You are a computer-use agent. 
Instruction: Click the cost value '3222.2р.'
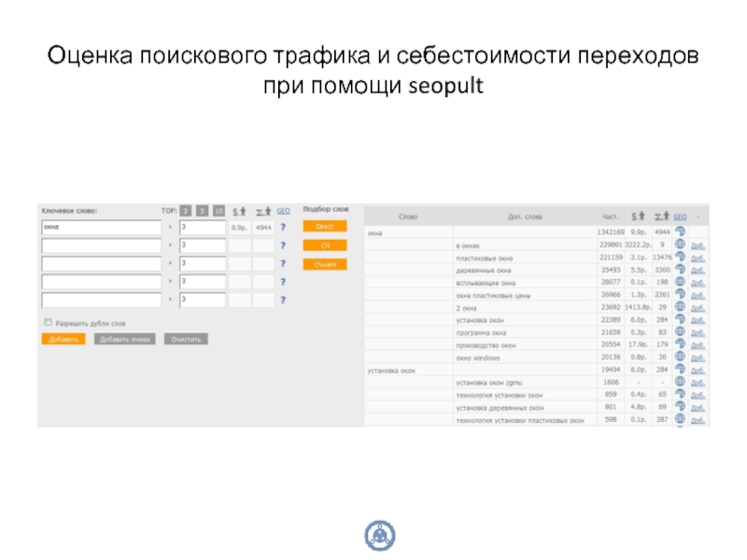tap(638, 245)
